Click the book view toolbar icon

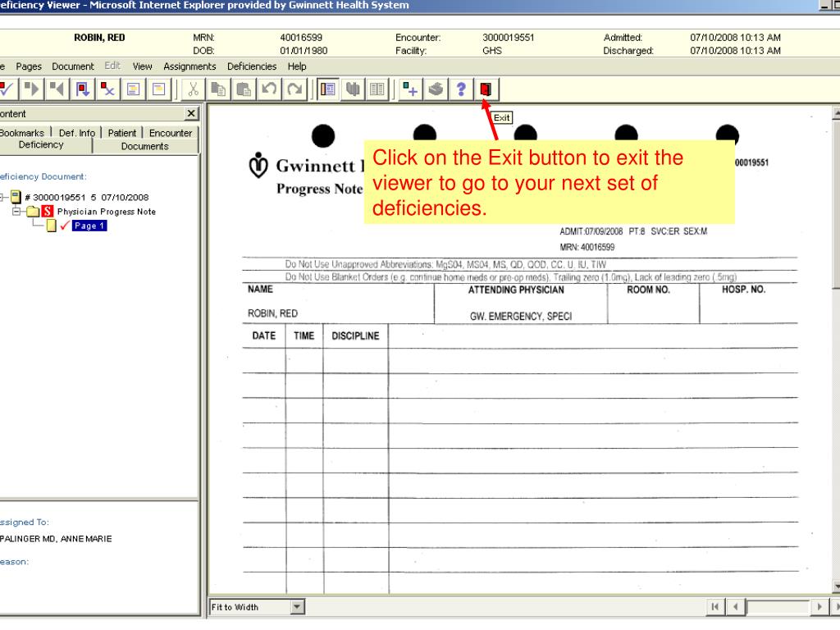(353, 89)
